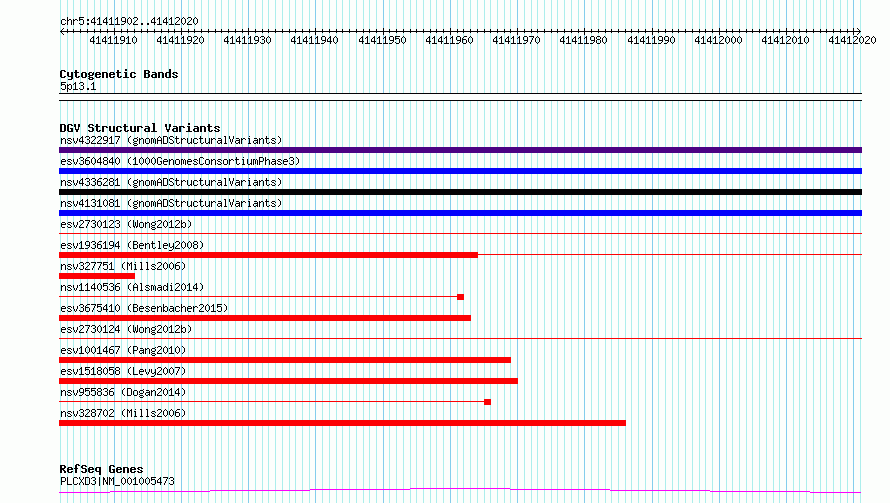Select label esv1518058 (Levy2007)
Viewport: 890px width, 503px height.
pyautogui.click(x=123, y=371)
